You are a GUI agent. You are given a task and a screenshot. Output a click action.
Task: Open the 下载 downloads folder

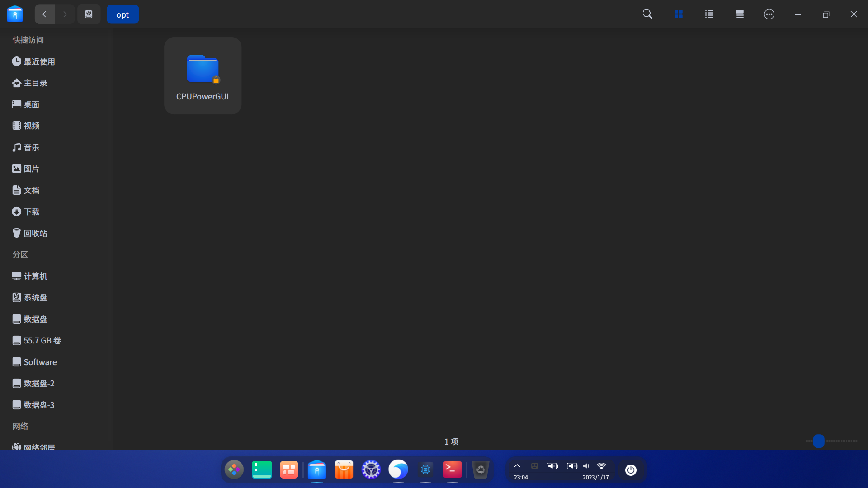31,212
